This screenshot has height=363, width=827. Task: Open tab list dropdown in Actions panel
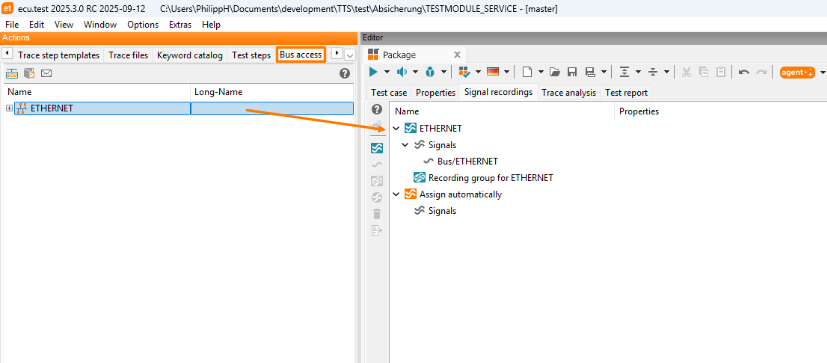point(350,55)
